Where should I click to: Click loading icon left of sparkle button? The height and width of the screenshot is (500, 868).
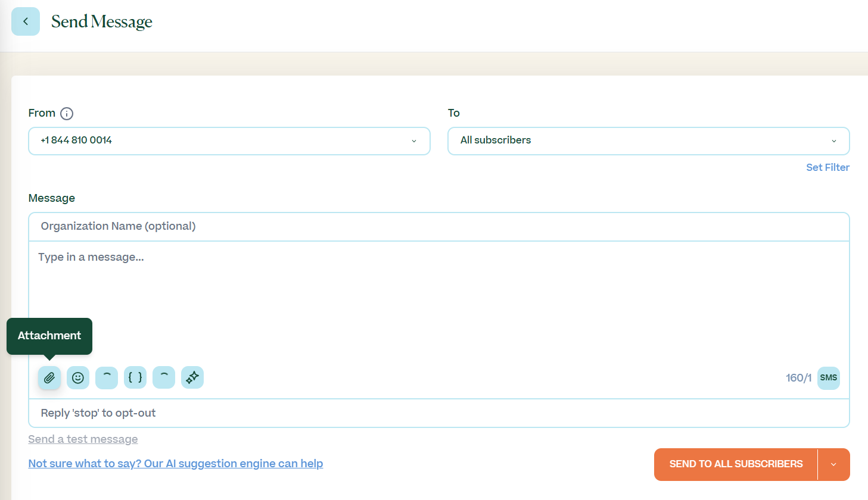click(164, 377)
